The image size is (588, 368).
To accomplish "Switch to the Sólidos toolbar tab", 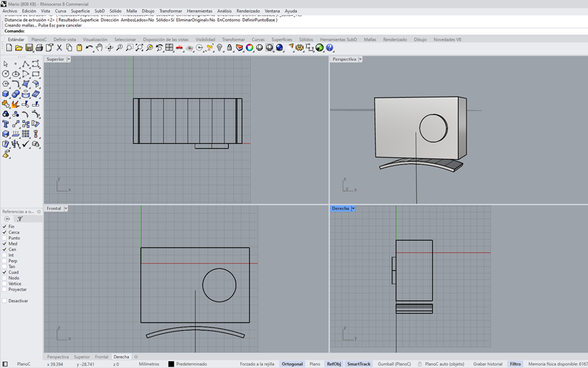I will [x=305, y=40].
